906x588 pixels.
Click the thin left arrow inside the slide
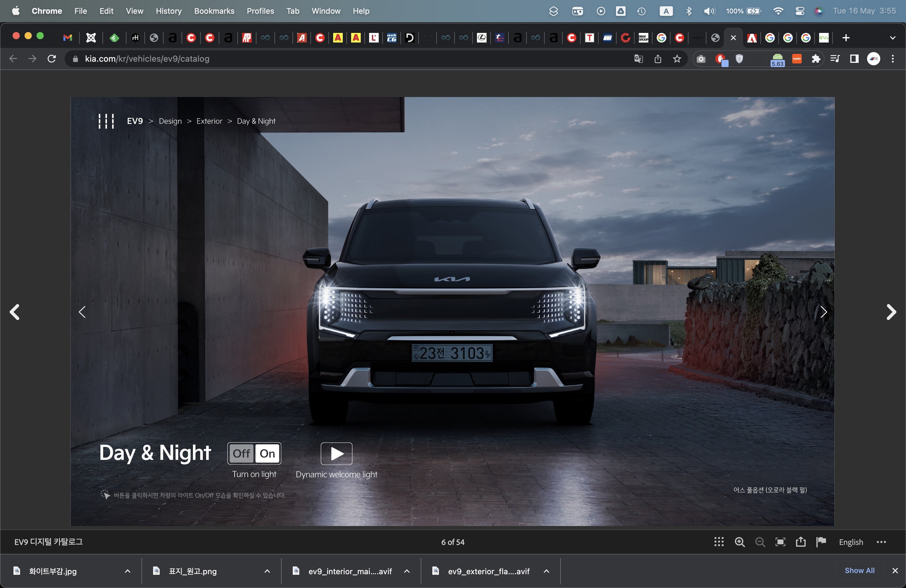tap(82, 312)
